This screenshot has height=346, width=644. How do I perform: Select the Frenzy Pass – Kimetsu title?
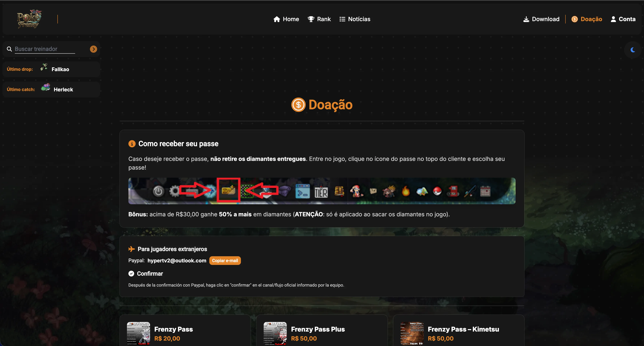pyautogui.click(x=463, y=329)
